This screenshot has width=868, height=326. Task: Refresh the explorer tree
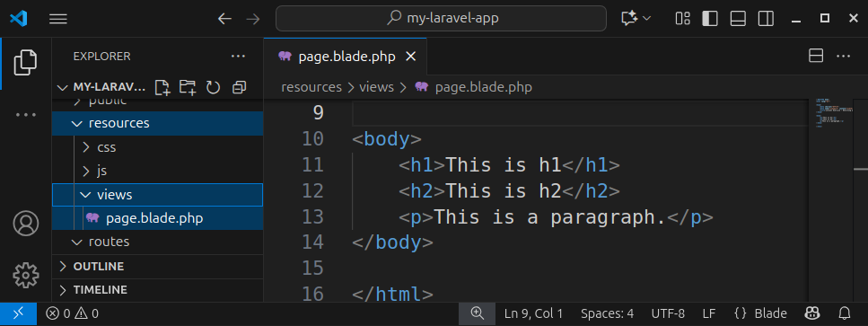coord(213,87)
